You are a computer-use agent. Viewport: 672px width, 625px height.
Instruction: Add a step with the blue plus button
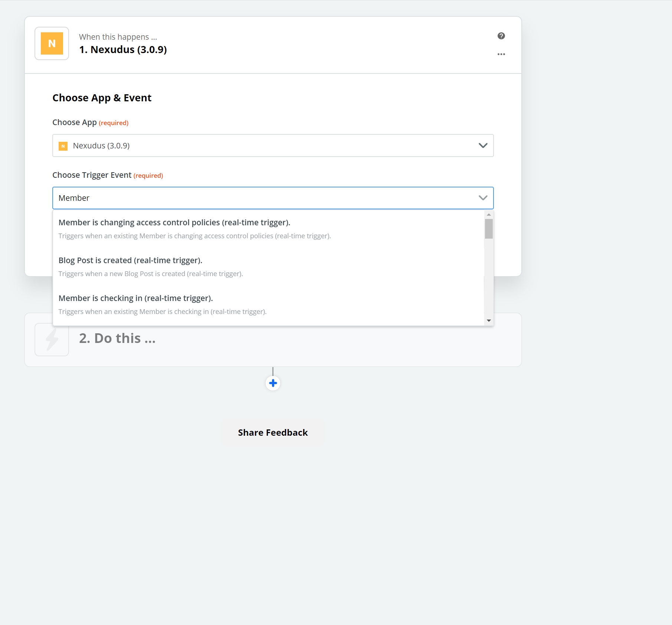click(x=273, y=383)
